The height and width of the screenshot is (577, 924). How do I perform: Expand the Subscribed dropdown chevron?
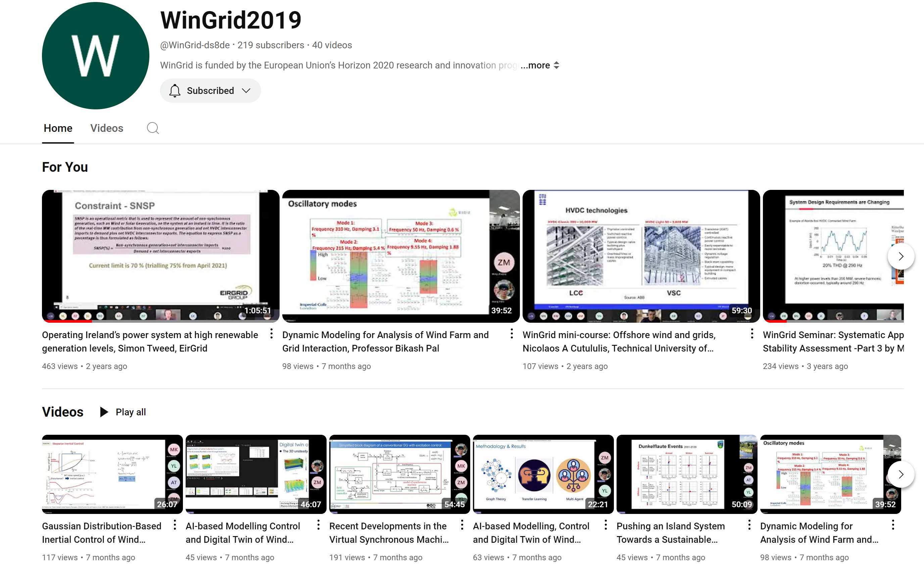[x=246, y=91]
